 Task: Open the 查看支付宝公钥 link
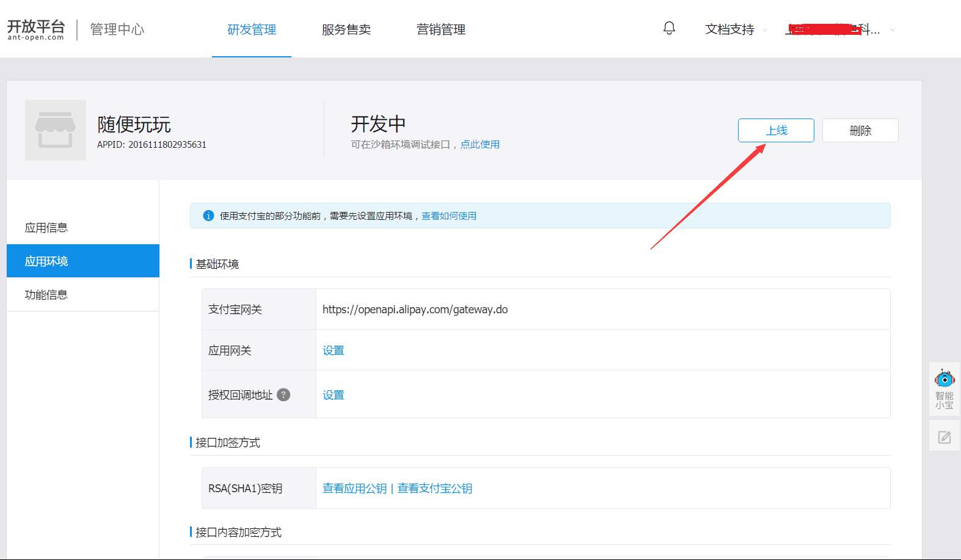coord(434,488)
